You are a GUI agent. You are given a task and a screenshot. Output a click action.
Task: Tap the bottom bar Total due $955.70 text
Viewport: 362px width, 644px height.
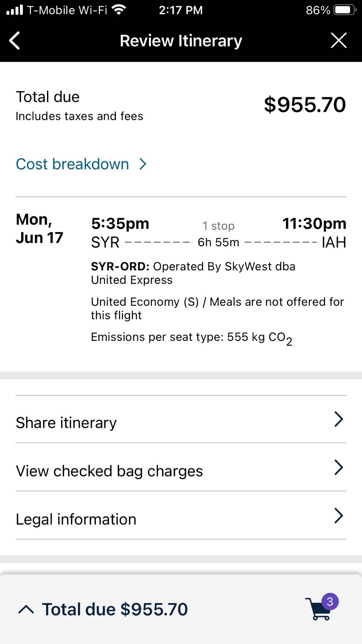coord(115,610)
